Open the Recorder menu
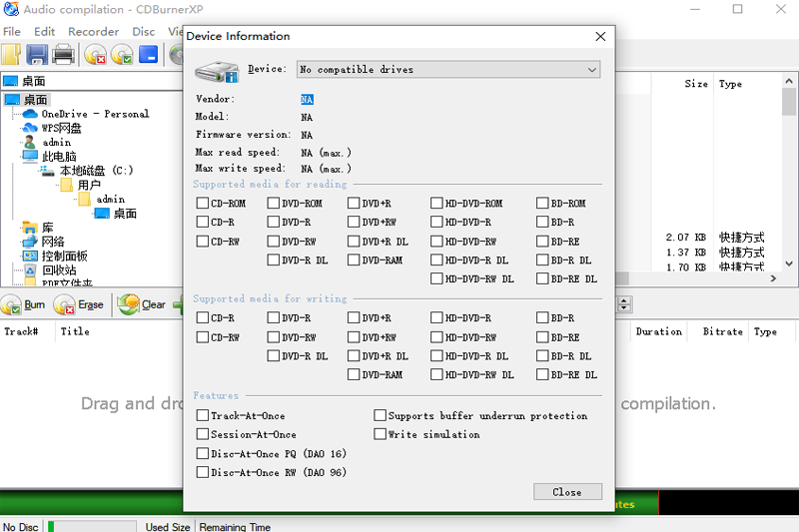This screenshot has height=532, width=799. tap(93, 32)
